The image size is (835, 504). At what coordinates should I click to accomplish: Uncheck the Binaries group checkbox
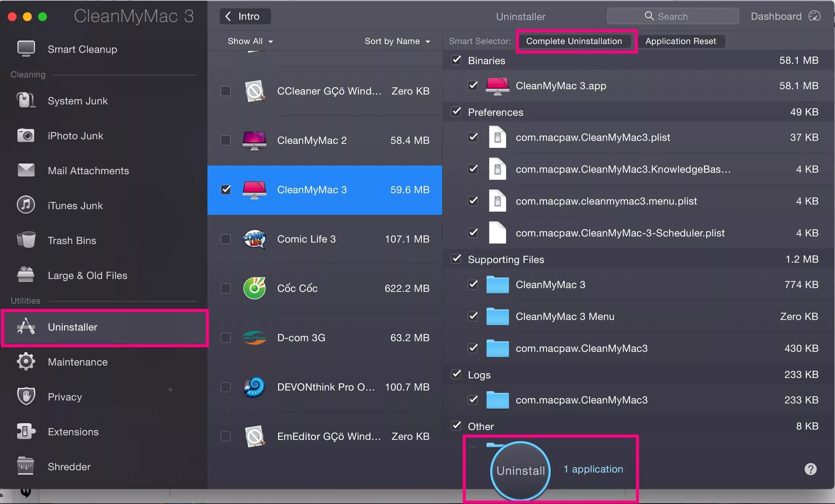[x=456, y=60]
